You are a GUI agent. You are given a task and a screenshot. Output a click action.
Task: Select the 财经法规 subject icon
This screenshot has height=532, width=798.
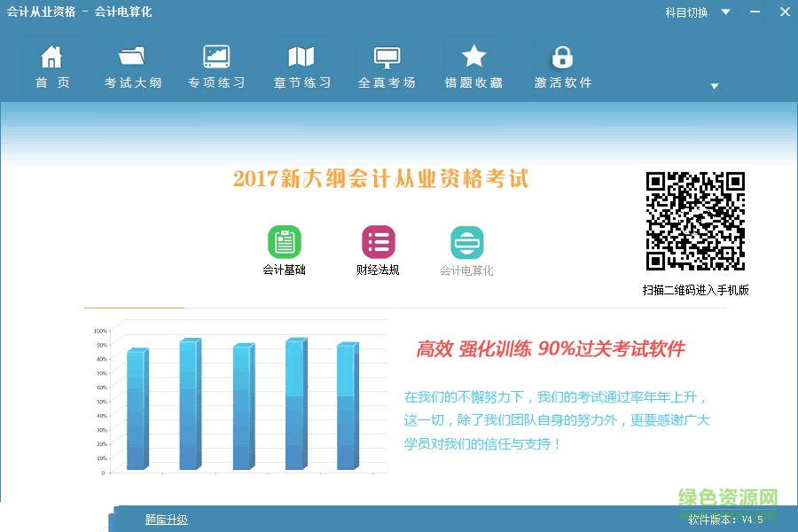tap(377, 241)
